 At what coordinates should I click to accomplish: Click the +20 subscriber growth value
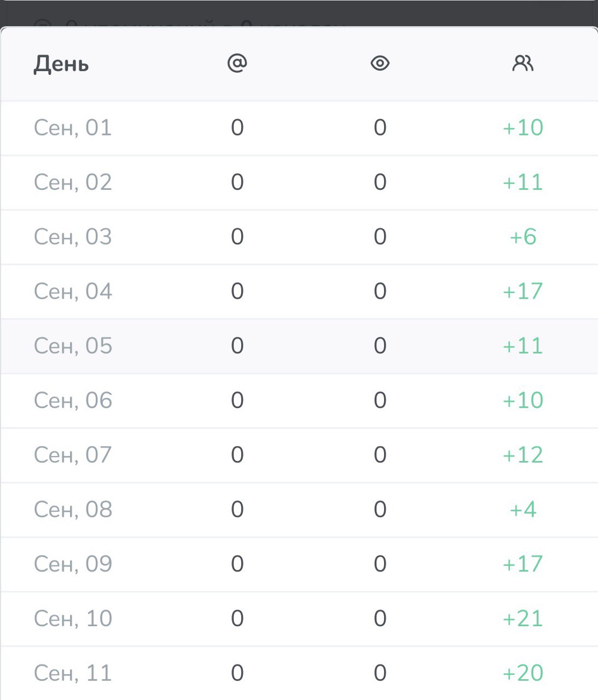click(x=522, y=673)
